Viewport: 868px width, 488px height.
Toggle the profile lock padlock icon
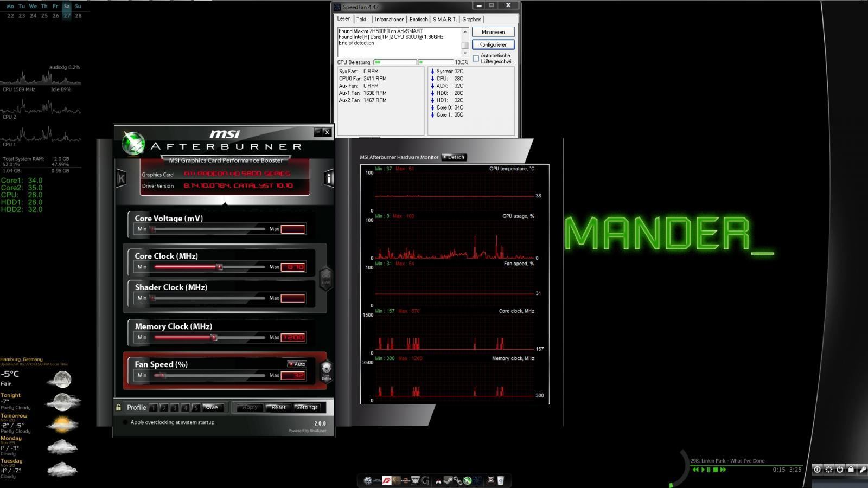tap(118, 407)
